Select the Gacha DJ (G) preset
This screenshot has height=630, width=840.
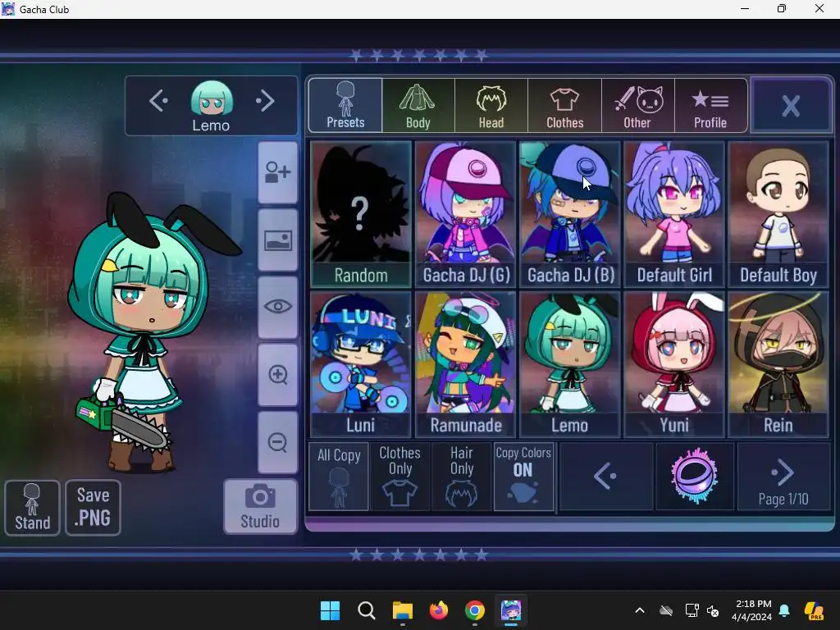coord(466,214)
